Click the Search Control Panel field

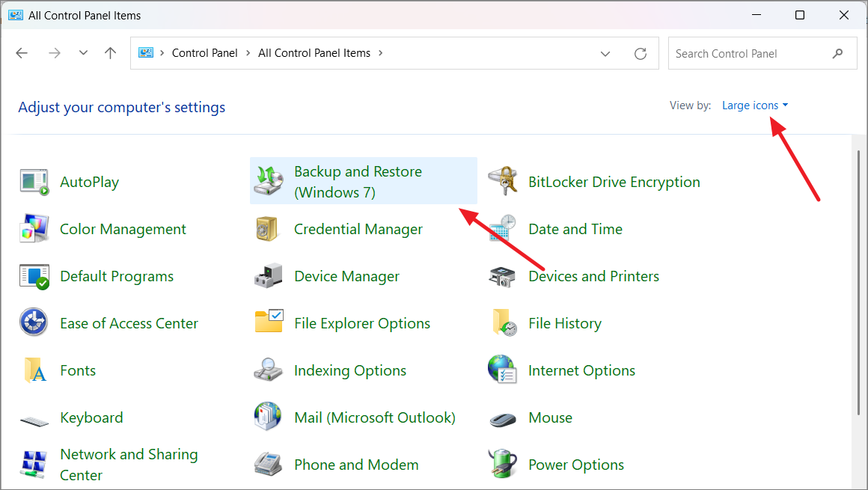[x=762, y=54]
